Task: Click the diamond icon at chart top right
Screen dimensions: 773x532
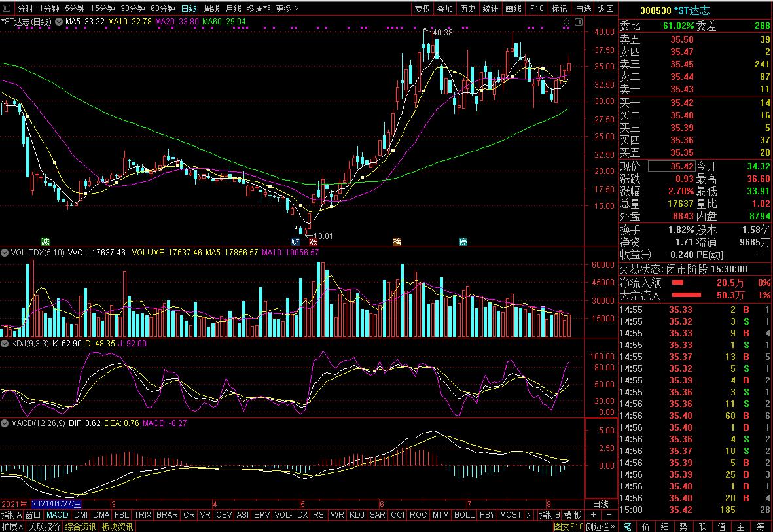Action: click(566, 22)
